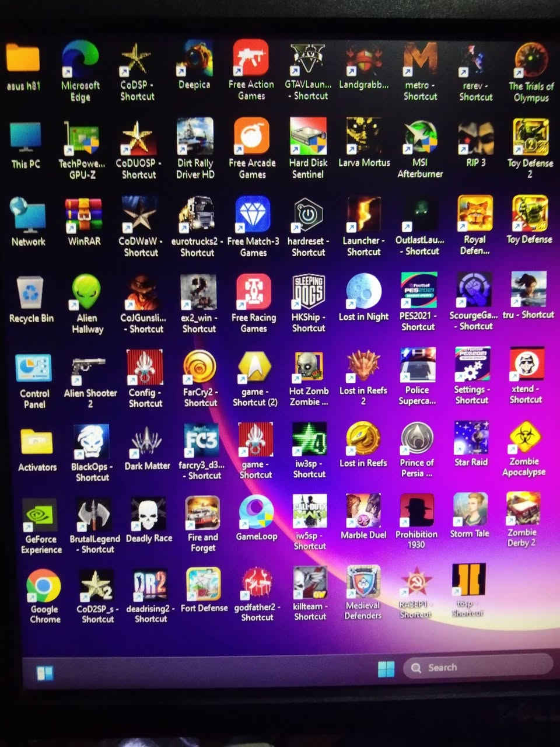Click the Star Raid icon
This screenshot has height=747, width=560.
pos(471,438)
